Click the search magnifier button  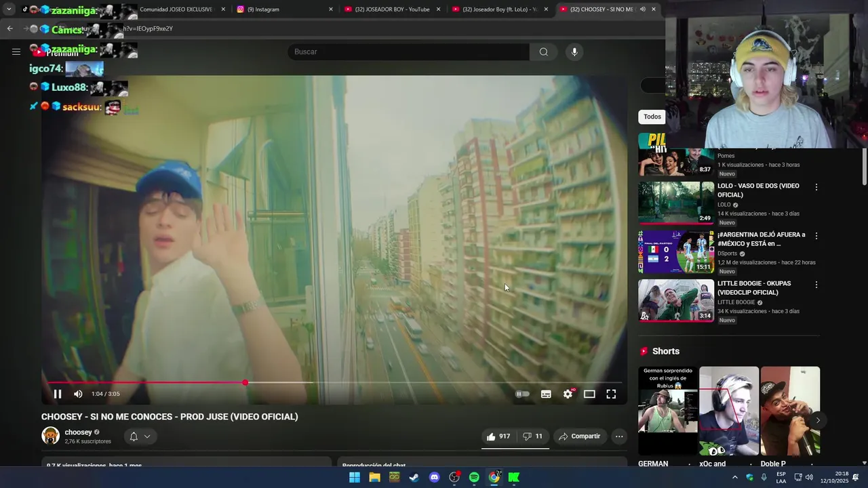(543, 52)
